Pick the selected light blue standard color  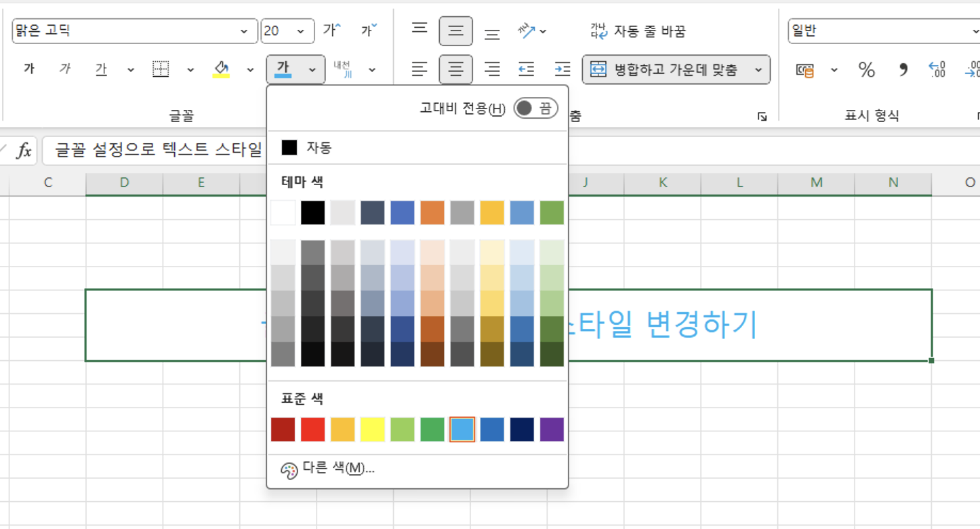tap(462, 429)
